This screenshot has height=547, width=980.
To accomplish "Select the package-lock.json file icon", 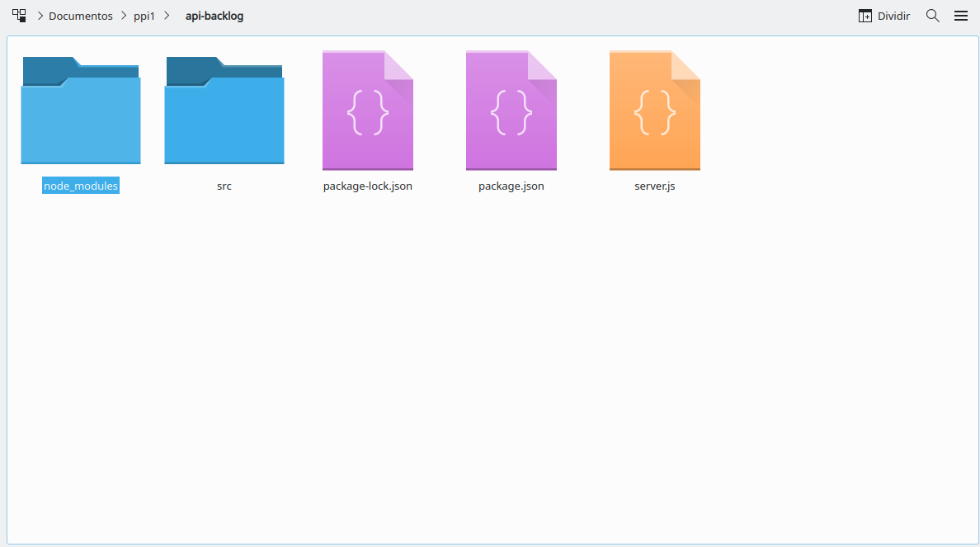I will click(x=368, y=111).
